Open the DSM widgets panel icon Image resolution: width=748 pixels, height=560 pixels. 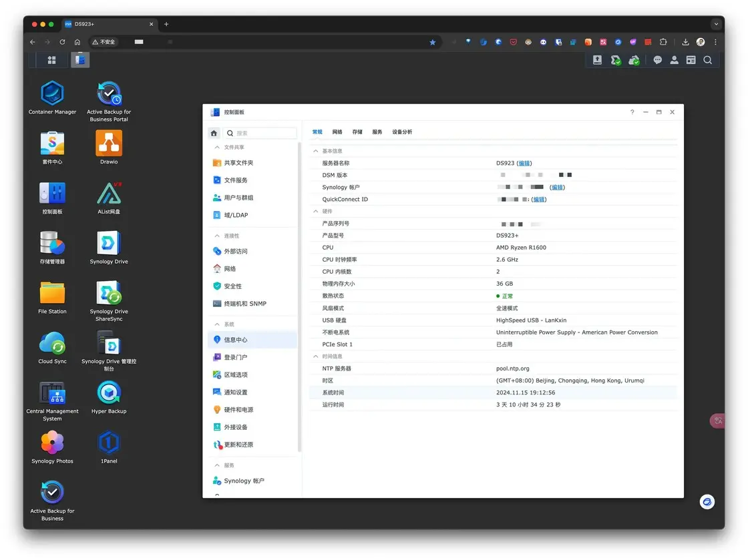(691, 59)
